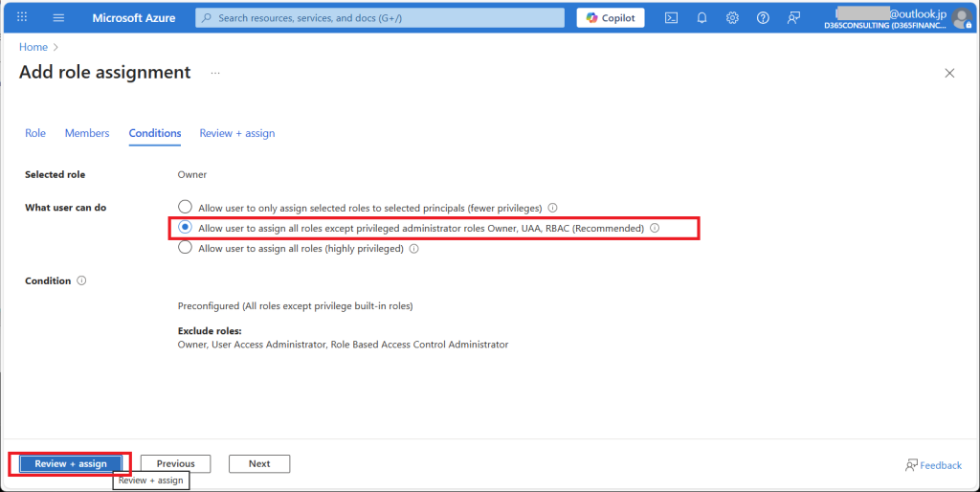Switch to the Role tab

pos(35,133)
